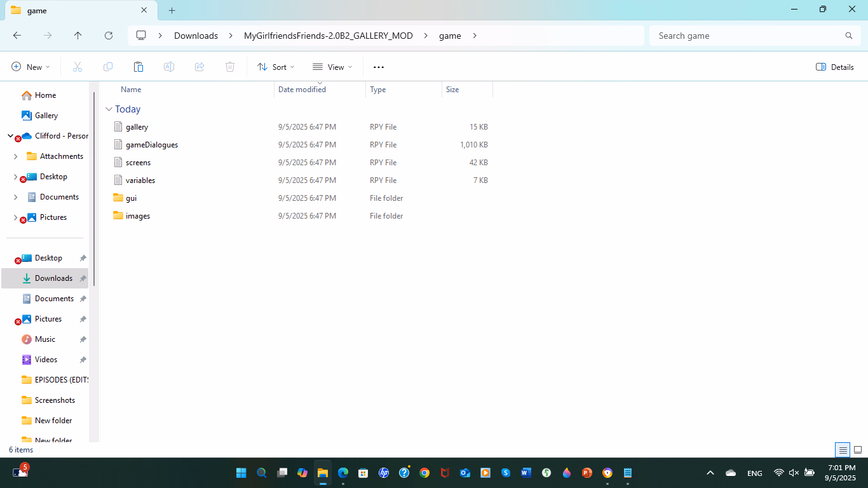Click the Refresh icon in navigation bar
The height and width of the screenshot is (488, 868).
point(109,36)
